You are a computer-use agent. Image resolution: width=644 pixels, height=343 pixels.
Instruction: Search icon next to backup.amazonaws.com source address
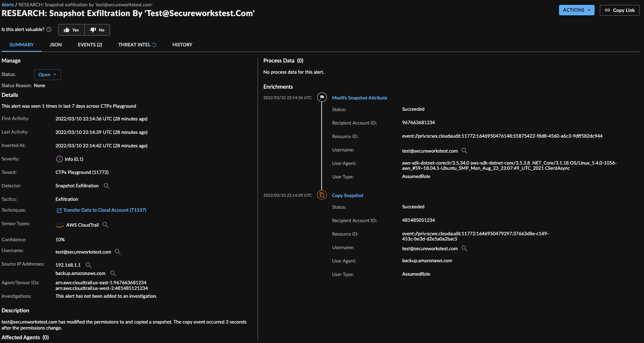pyautogui.click(x=113, y=273)
